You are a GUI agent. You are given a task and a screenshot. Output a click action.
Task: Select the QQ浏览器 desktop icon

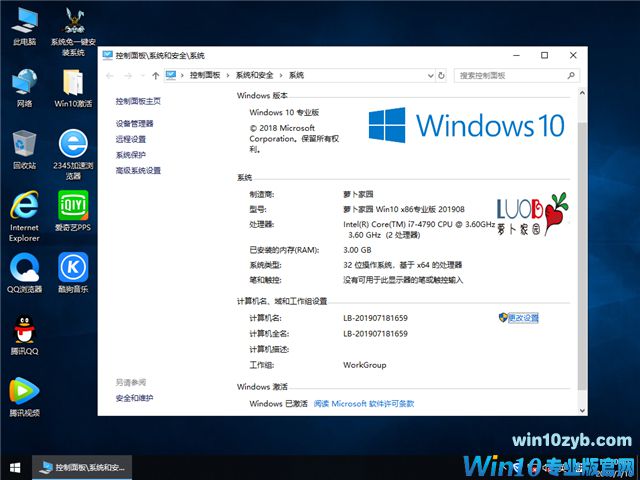[24, 273]
